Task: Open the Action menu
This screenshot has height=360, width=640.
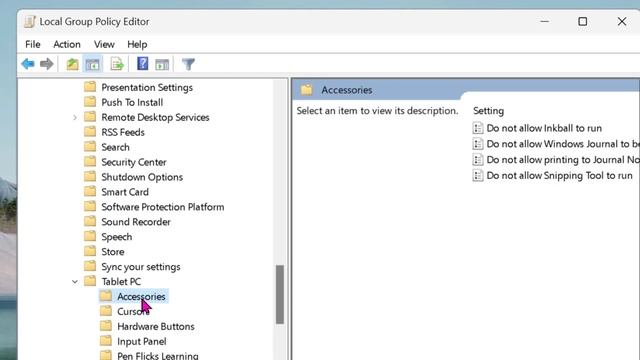Action: 67,44
